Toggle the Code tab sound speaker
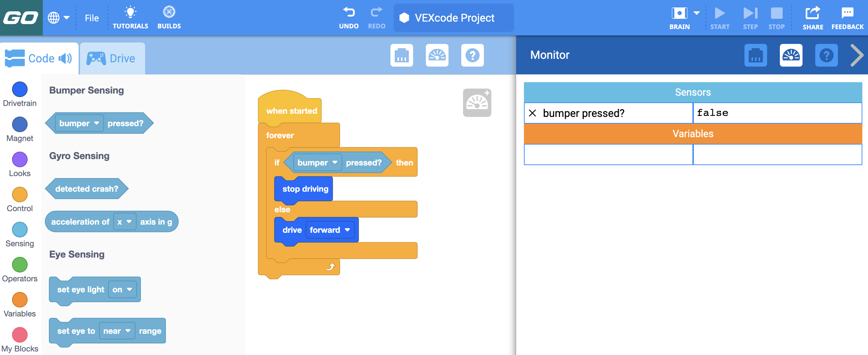Viewport: 868px width, 355px height. pyautogui.click(x=65, y=58)
